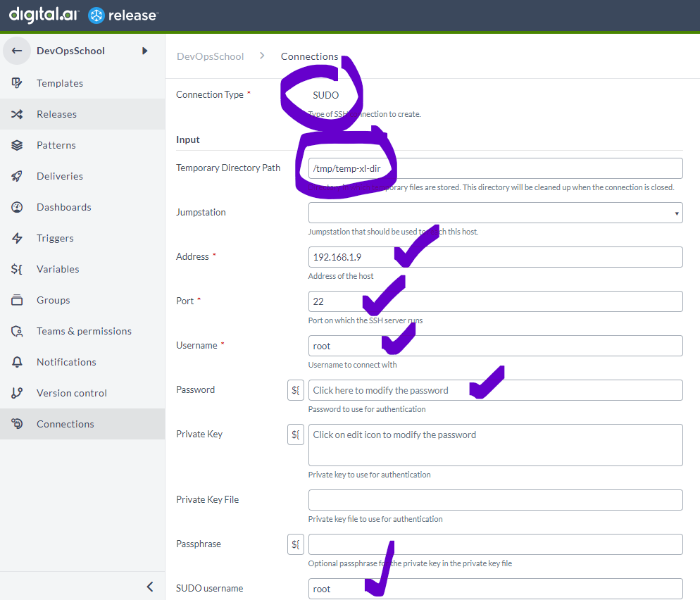The height and width of the screenshot is (600, 700).
Task: Click the Digital.ai Release logo
Action: point(84,15)
